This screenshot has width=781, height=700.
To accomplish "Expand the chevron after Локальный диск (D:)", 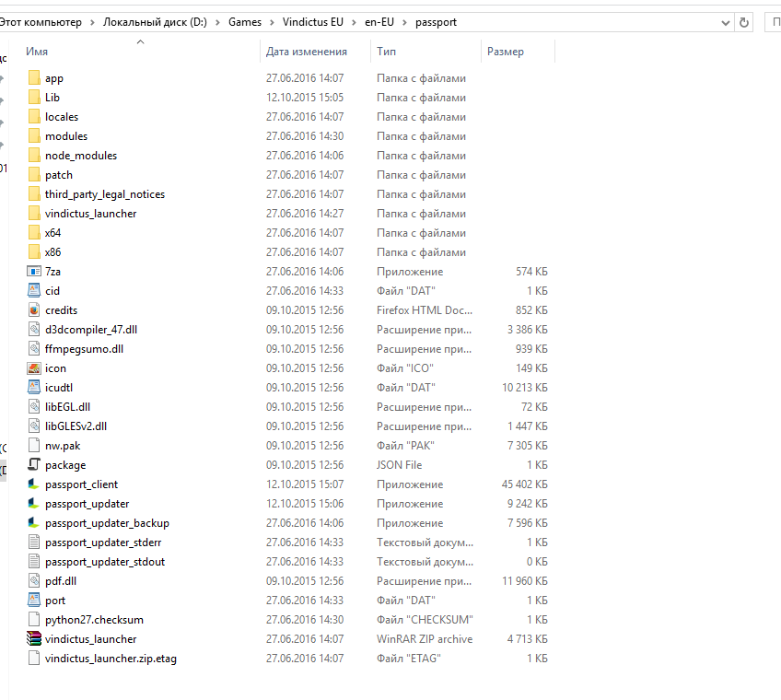I will pos(217,22).
